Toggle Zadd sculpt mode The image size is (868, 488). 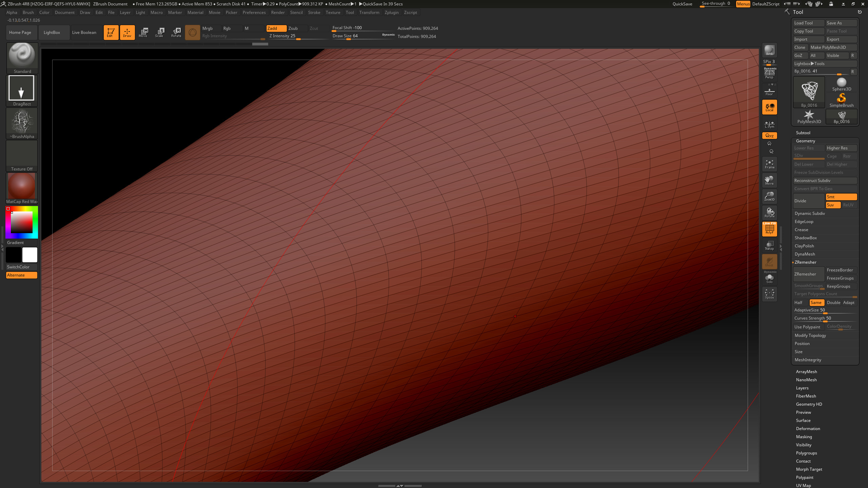[276, 28]
